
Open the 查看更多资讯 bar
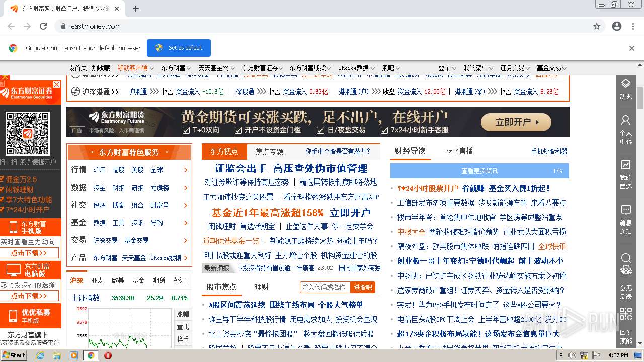[479, 171]
